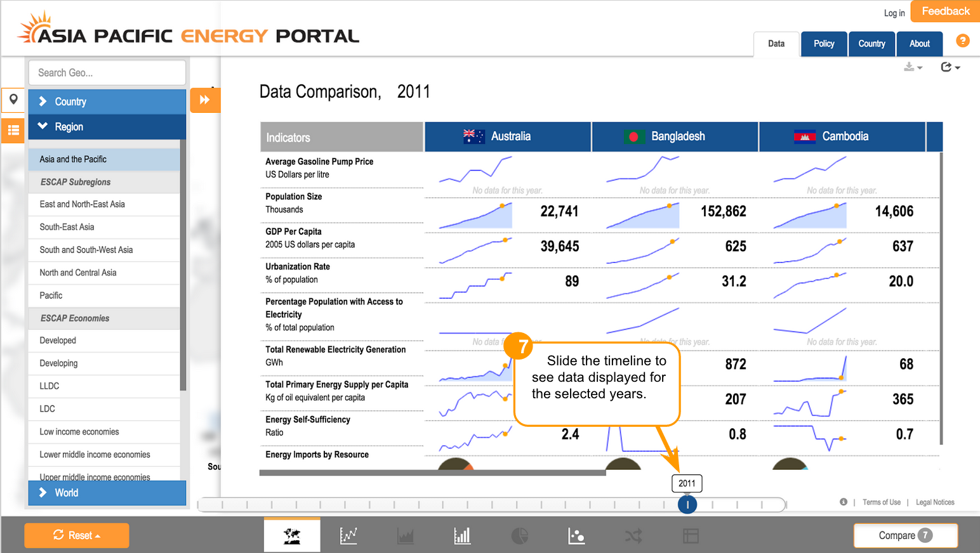Select South-East Asia subregion
Screen dimensions: 980x553
(x=67, y=227)
